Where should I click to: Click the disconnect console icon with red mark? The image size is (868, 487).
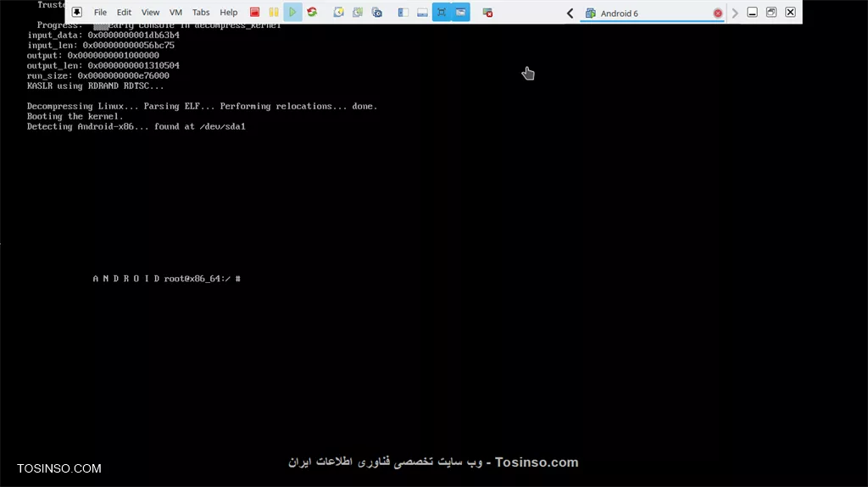(487, 12)
